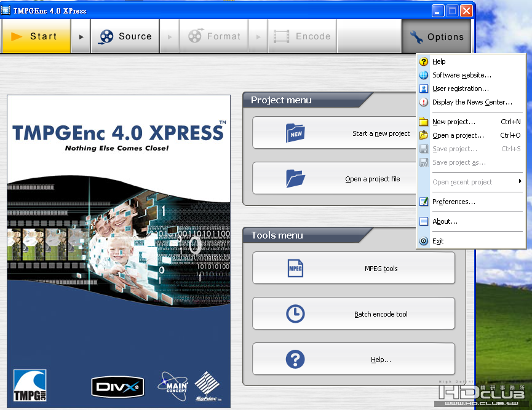This screenshot has width=532, height=410.
Task: Click the Exit power icon in menu
Action: point(424,241)
